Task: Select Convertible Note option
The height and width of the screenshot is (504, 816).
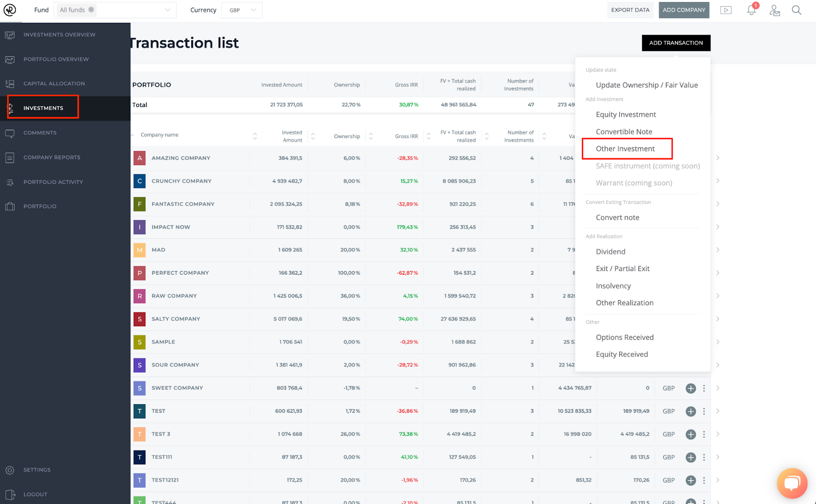Action: click(x=624, y=132)
